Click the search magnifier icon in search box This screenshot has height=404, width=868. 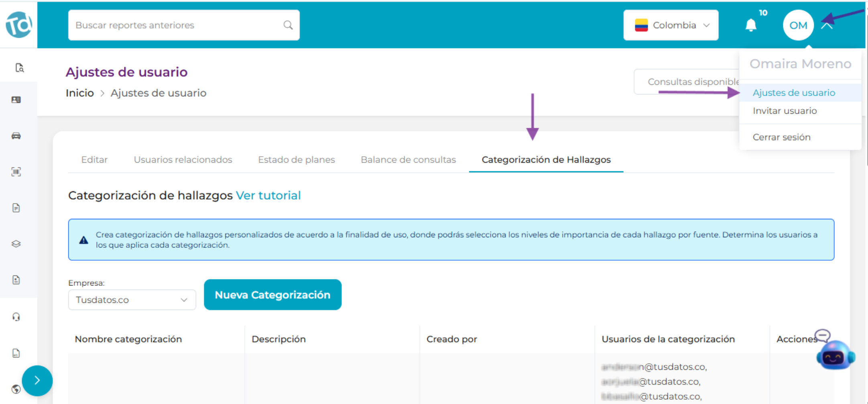point(288,25)
